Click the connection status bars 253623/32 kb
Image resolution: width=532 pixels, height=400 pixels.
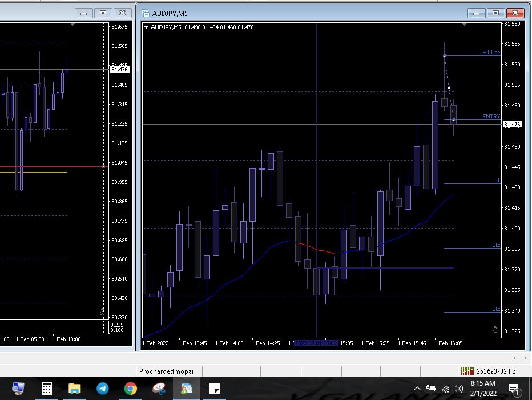point(489,371)
